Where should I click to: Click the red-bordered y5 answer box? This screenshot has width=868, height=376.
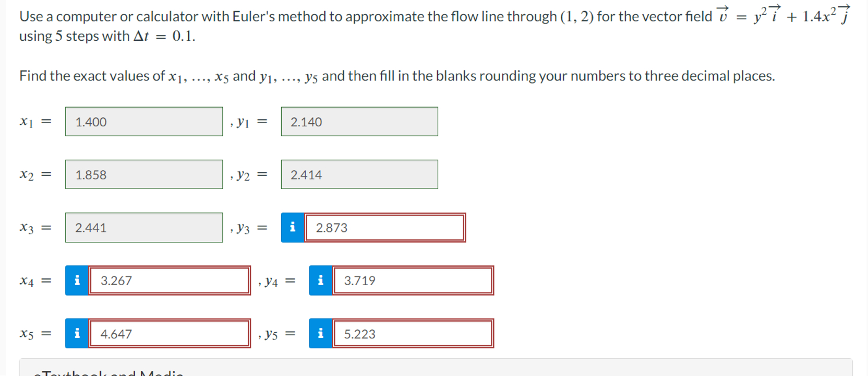[x=414, y=333]
